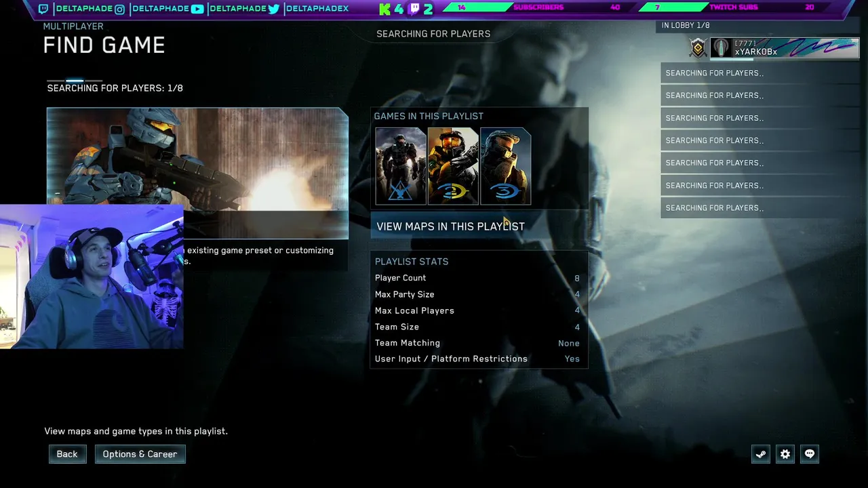Click User Input / Platform Restrictions row
This screenshot has width=868, height=488.
(x=478, y=359)
